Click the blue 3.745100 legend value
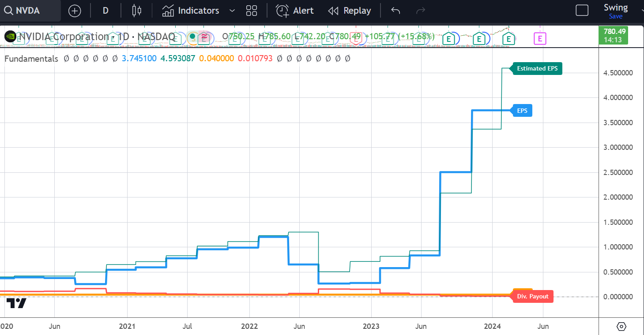 click(x=139, y=58)
